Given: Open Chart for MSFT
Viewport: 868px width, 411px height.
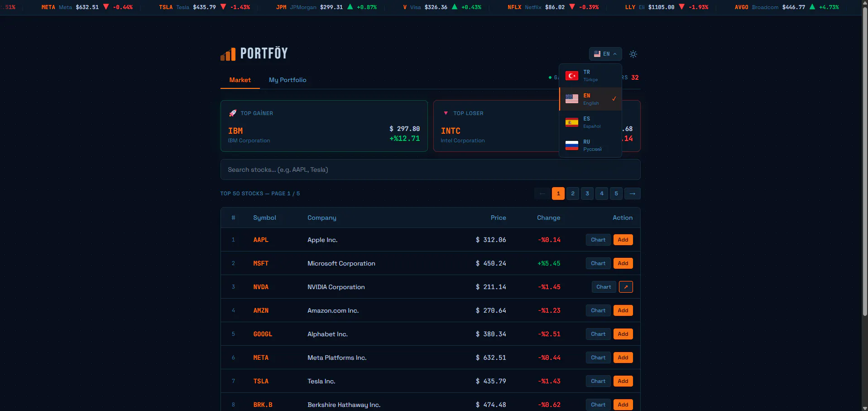Looking at the screenshot, I should coord(598,263).
